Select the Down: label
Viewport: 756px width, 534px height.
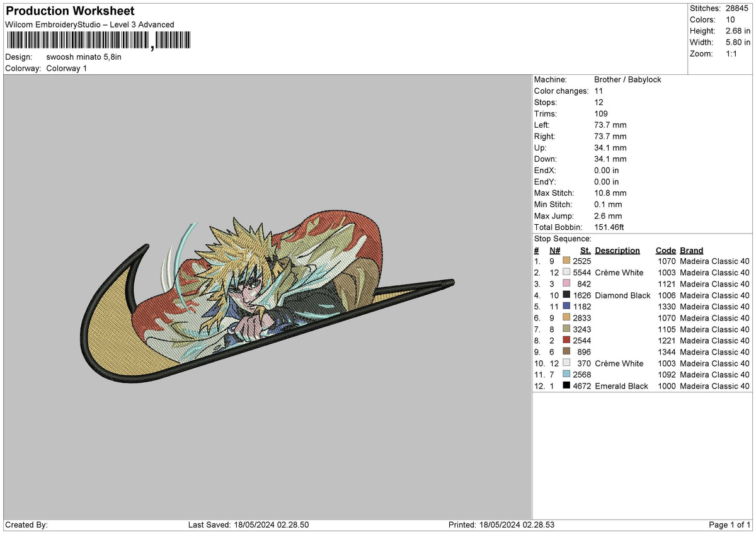545,159
